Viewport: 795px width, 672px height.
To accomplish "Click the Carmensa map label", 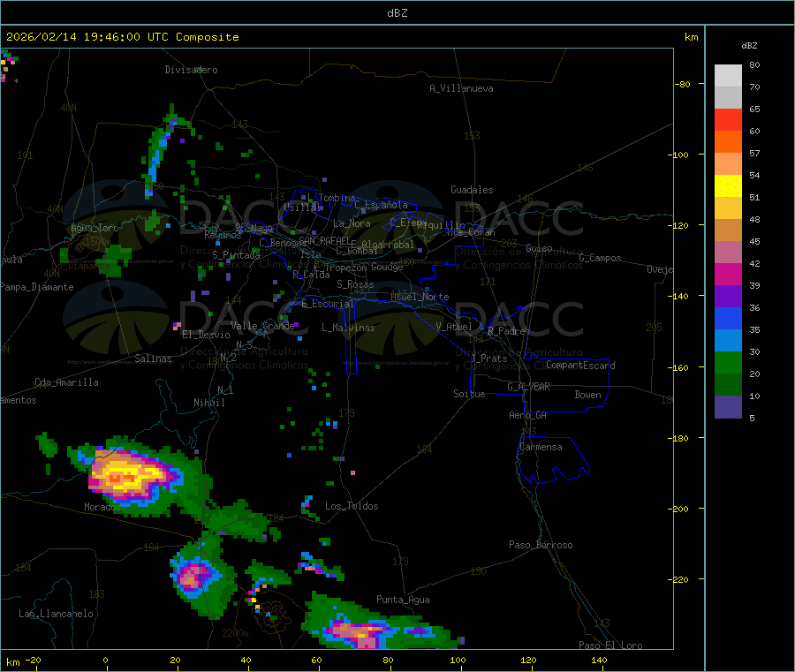I will 541,447.
